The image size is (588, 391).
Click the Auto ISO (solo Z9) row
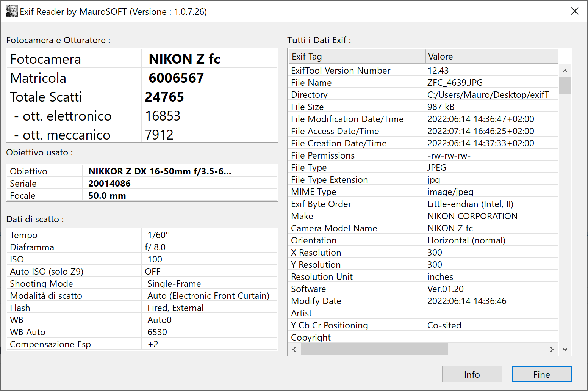(142, 272)
